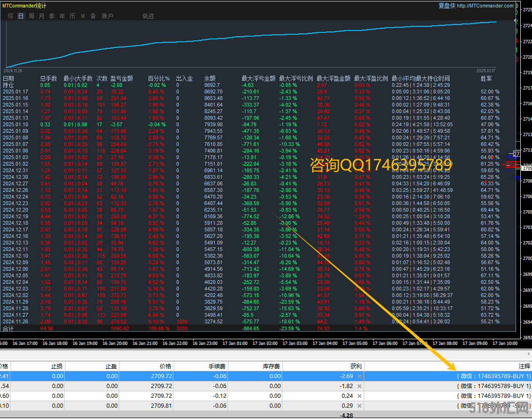
Task: Click the 日期 column header
Action: [8, 78]
